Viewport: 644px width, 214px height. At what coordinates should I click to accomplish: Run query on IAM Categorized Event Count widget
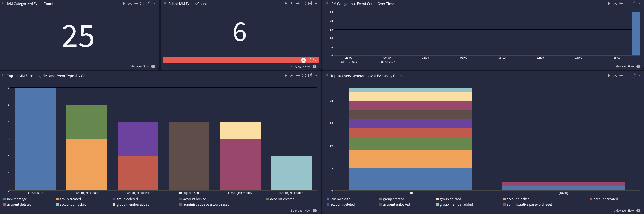(124, 3)
